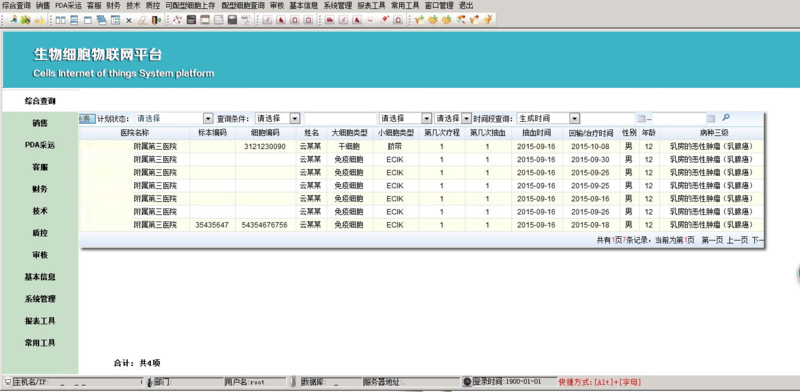Click the cascade windows toolbar icon
Screen dimensions: 800x392
point(101,20)
